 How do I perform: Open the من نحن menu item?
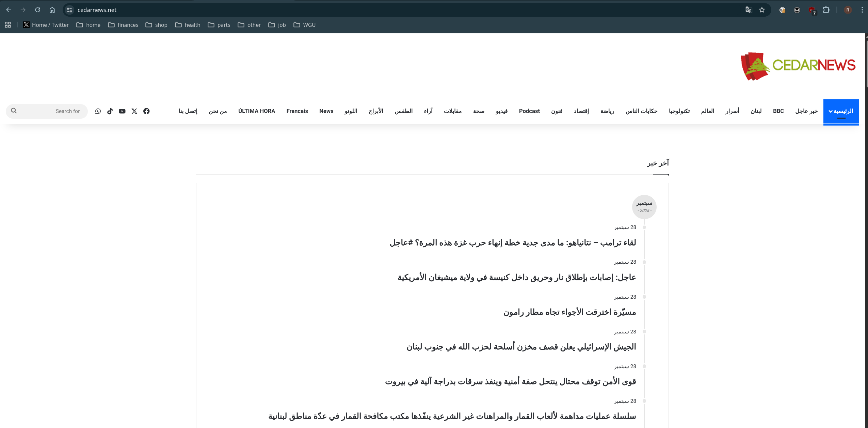218,111
